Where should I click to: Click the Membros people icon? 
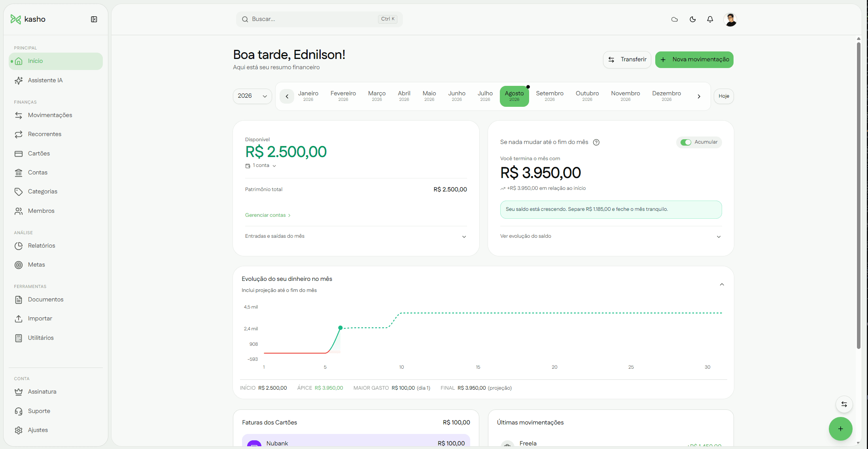(19, 211)
